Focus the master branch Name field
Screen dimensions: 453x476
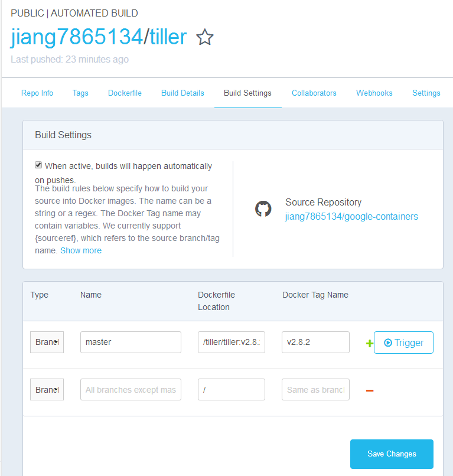(x=131, y=342)
